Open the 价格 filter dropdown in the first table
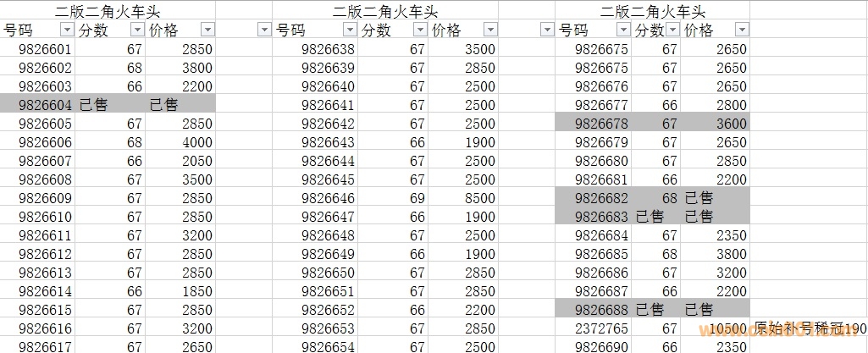868x353 pixels. (x=207, y=30)
